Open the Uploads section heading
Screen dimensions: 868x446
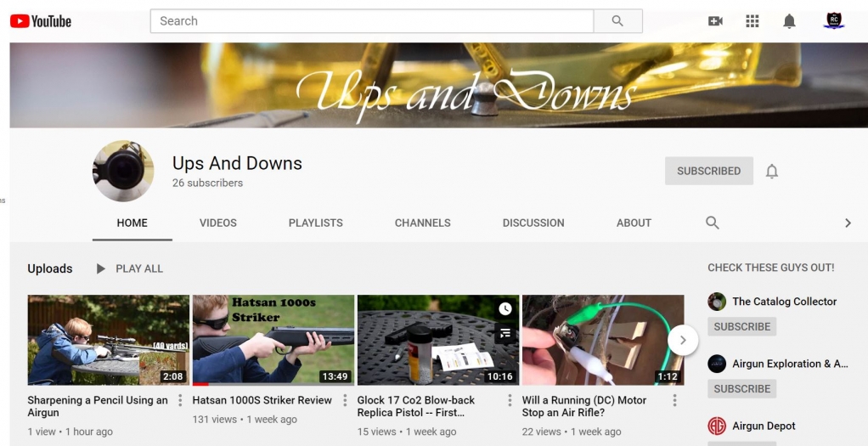coord(50,268)
